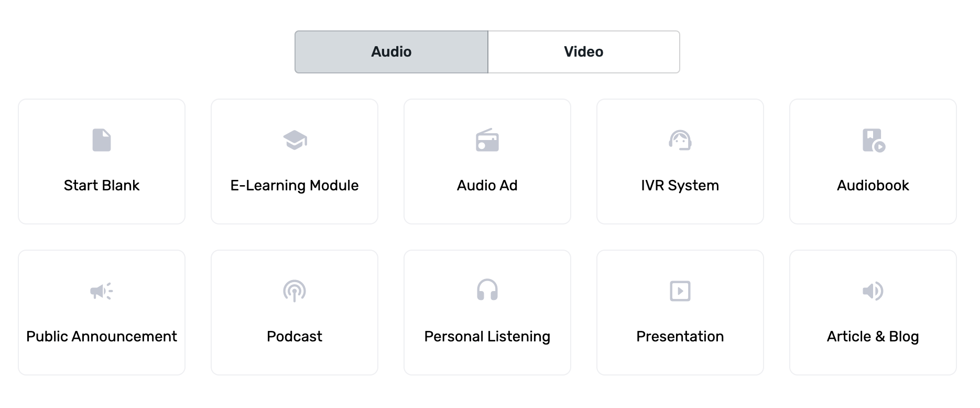Switch to the Video tab
The image size is (980, 408).
click(x=584, y=52)
